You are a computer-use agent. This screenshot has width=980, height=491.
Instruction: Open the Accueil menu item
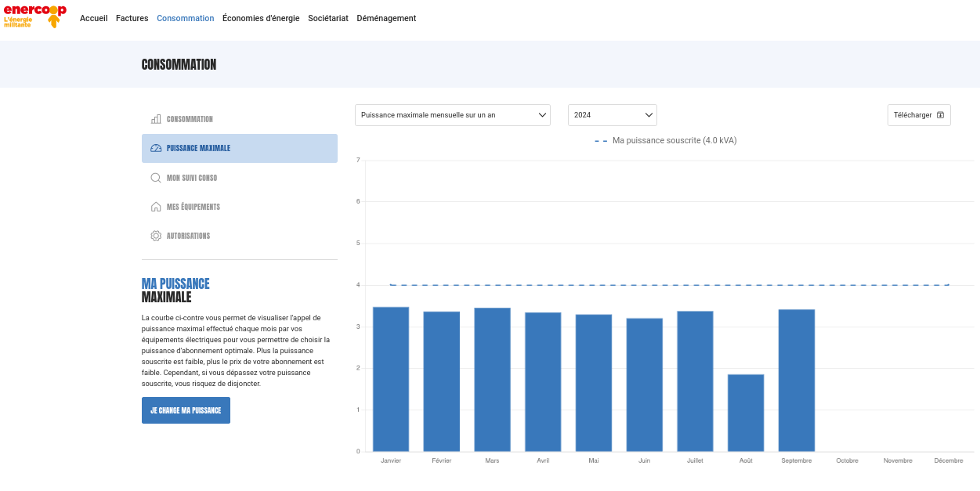[x=94, y=18]
